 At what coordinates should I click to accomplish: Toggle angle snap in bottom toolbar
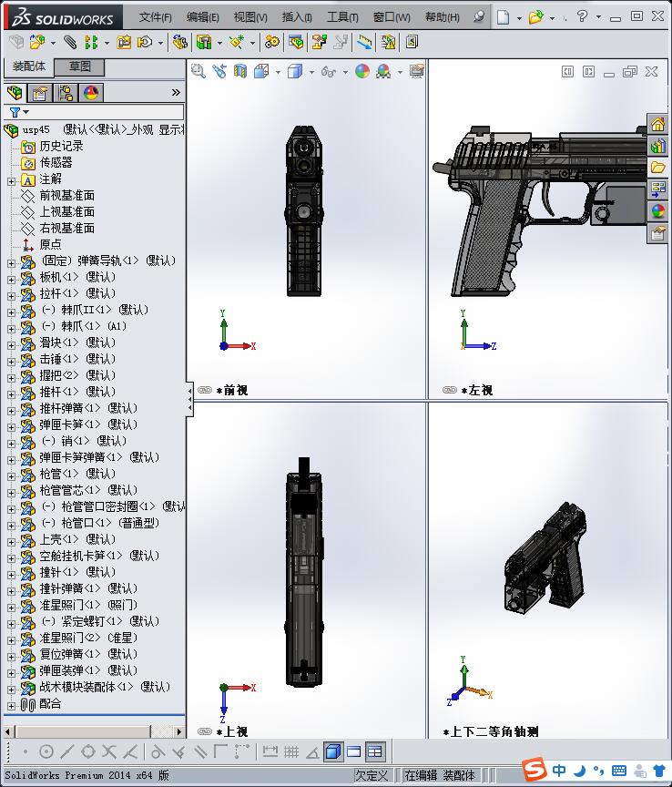312,751
